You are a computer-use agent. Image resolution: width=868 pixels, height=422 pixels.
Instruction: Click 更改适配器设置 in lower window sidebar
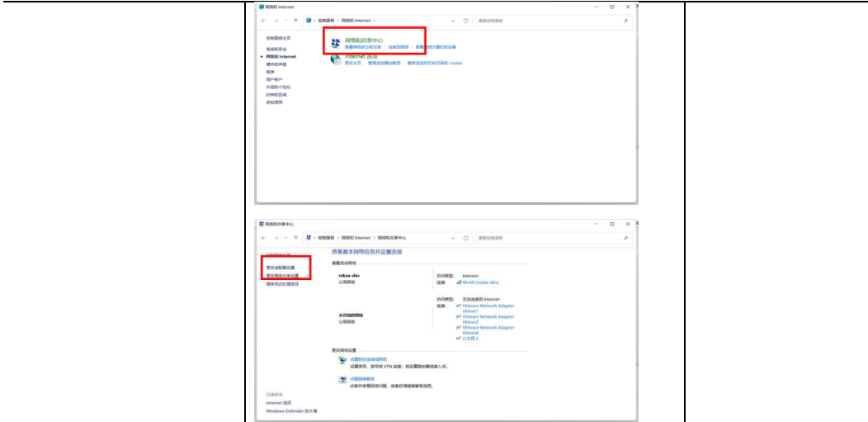point(281,268)
